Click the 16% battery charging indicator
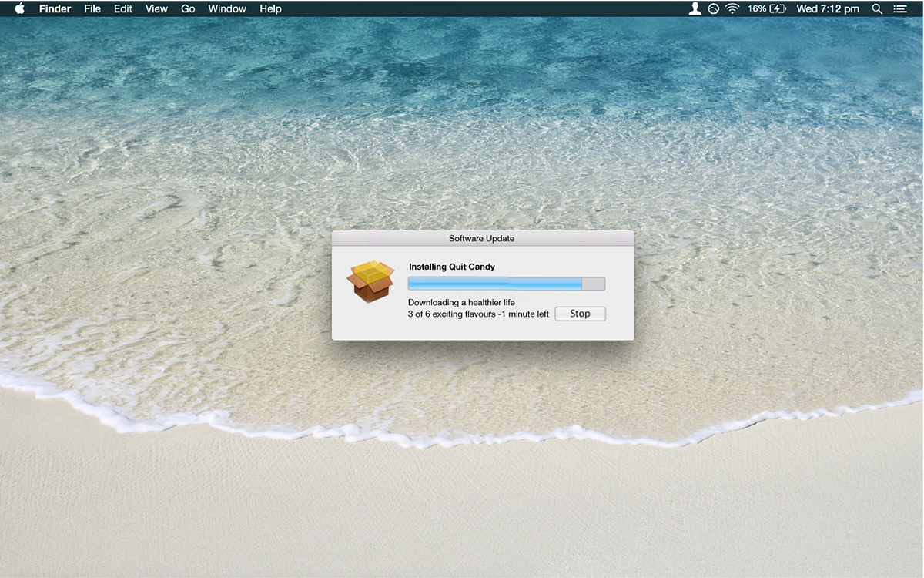Viewport: 924px width, 578px height. click(x=767, y=9)
